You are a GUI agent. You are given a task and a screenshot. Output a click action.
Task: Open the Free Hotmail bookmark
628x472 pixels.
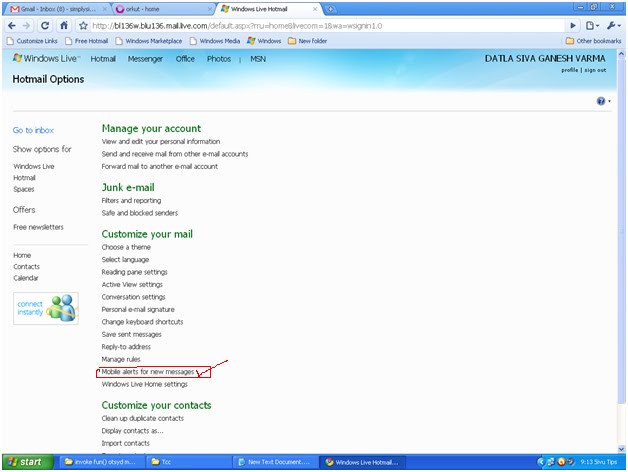click(87, 41)
